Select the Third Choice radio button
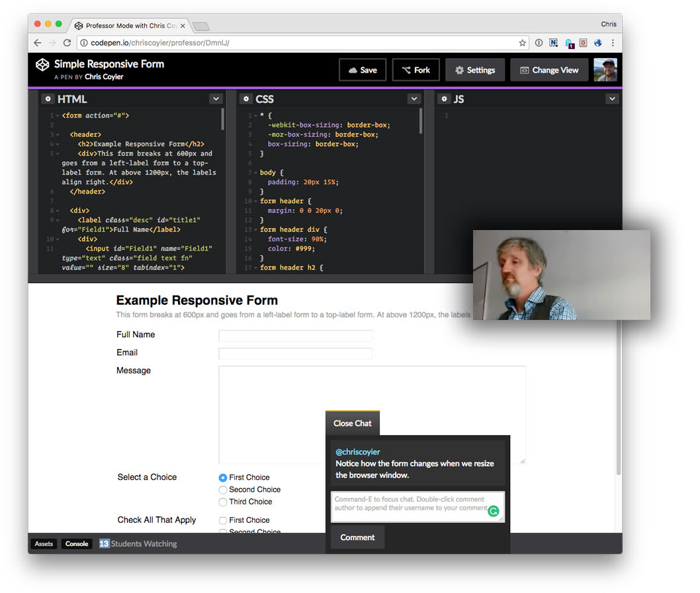The width and height of the screenshot is (700, 593). [x=222, y=502]
